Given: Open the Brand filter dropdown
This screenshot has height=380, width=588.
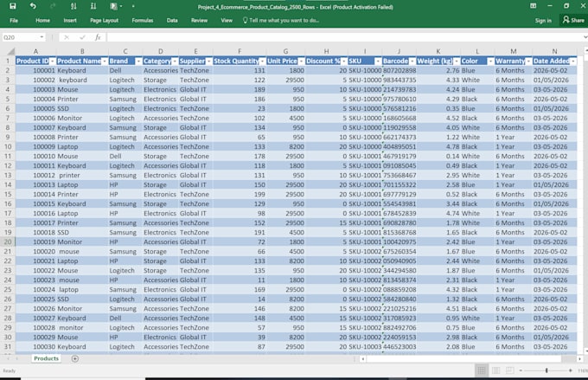Looking at the screenshot, I should 138,61.
